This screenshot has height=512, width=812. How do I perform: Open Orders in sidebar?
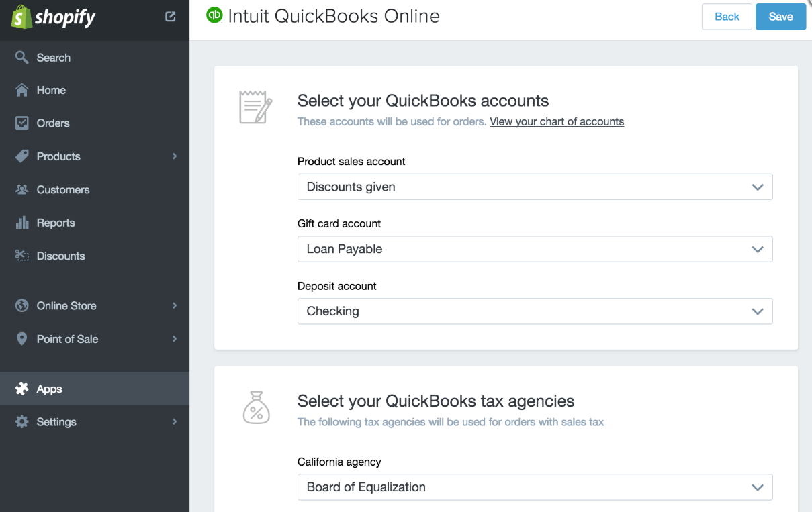(95, 123)
